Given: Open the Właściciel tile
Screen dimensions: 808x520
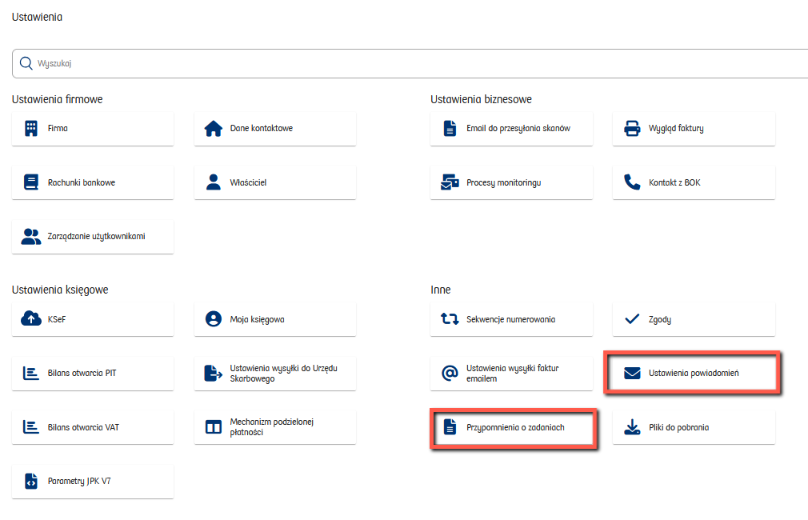Looking at the screenshot, I should click(275, 182).
